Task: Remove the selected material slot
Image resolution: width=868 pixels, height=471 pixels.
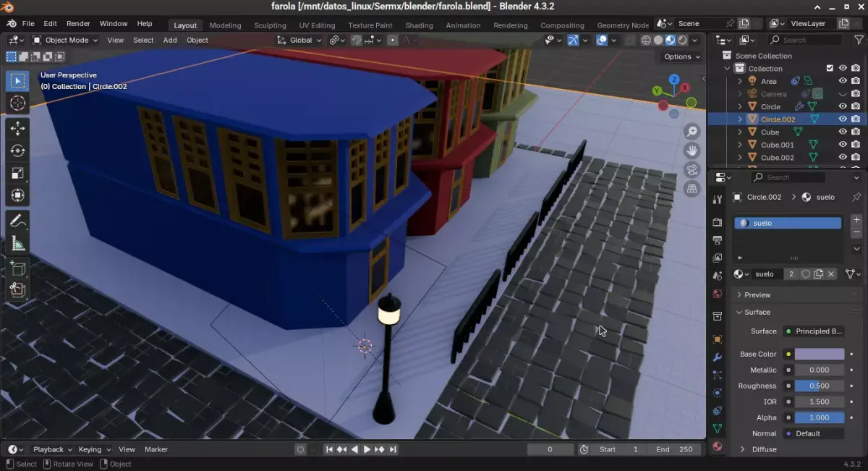Action: tap(856, 232)
